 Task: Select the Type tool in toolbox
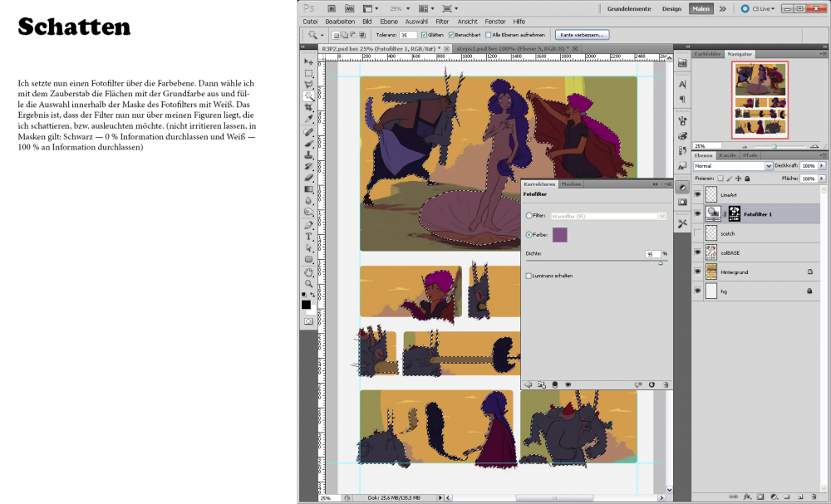click(x=308, y=237)
